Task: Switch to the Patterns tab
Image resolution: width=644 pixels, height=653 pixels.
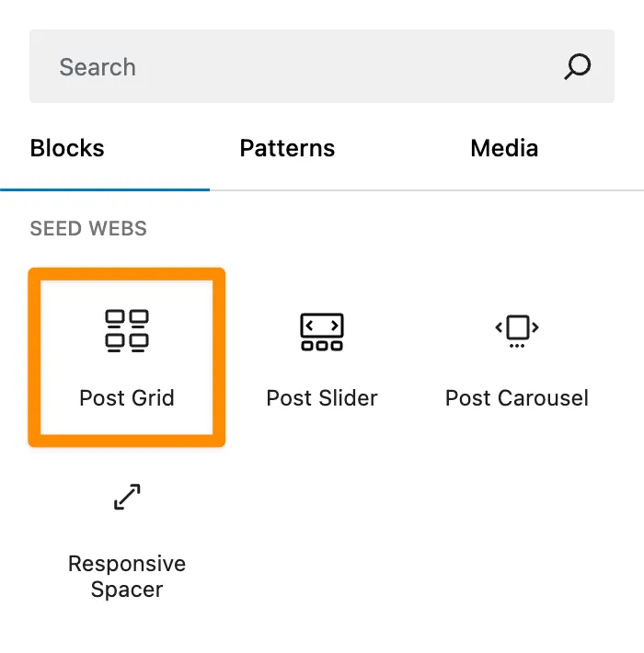Action: [287, 148]
